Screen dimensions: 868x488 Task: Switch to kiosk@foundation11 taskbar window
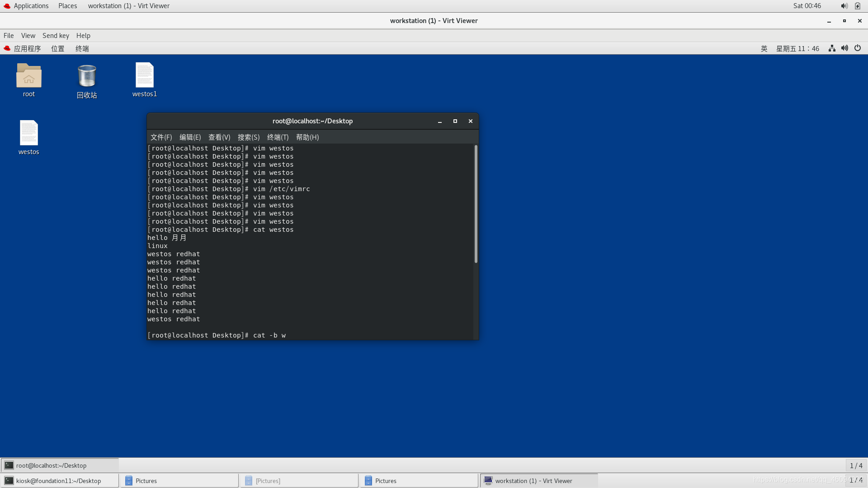tap(59, 481)
